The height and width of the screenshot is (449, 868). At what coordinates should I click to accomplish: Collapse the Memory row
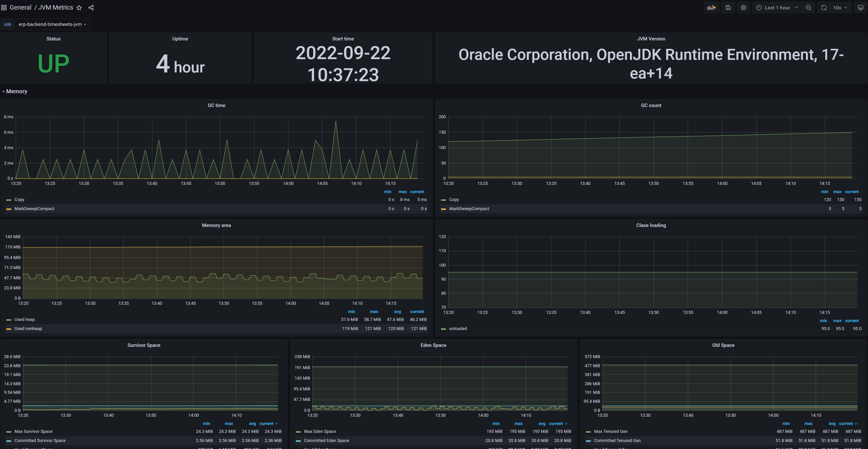point(14,91)
